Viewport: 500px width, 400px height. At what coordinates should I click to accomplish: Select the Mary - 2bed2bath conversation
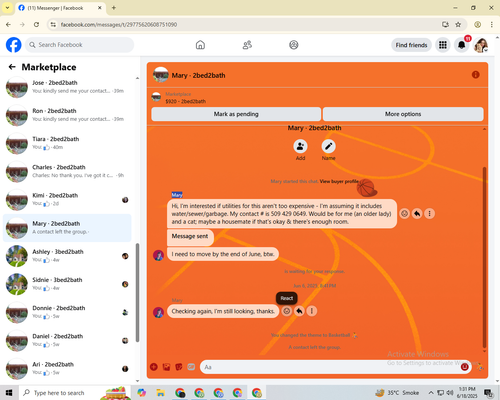point(67,228)
